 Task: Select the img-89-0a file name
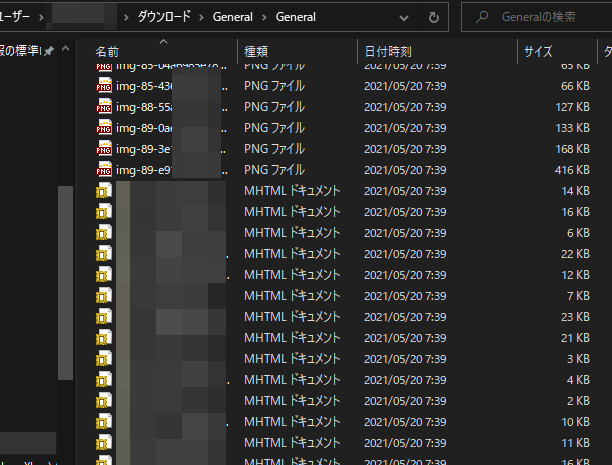[172, 128]
